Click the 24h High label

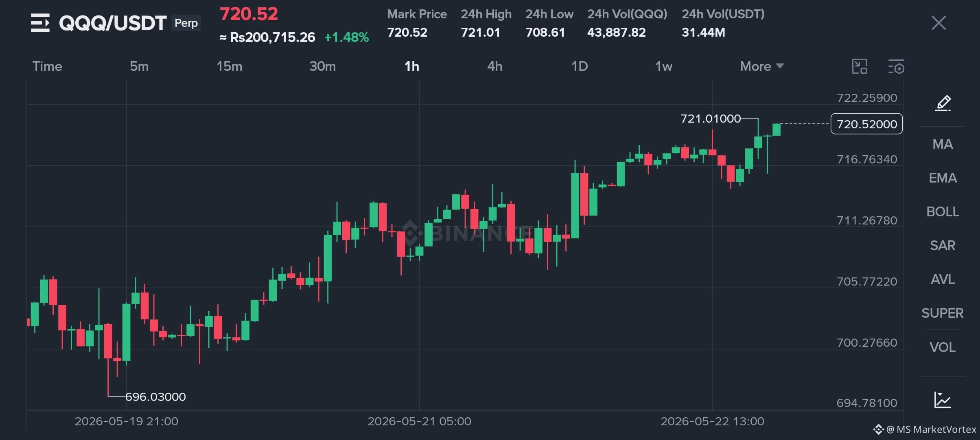486,14
